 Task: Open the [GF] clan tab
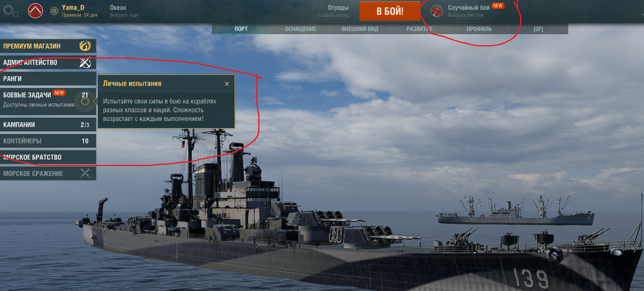click(538, 29)
